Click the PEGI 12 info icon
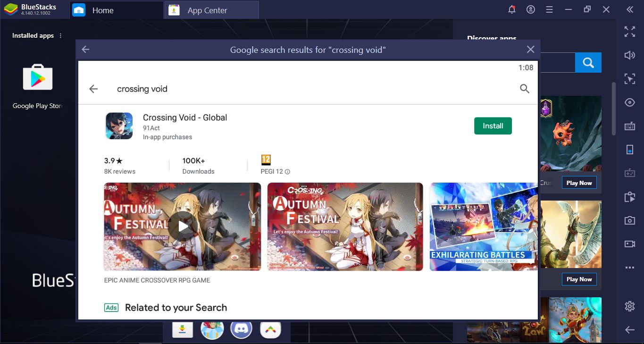644x344 pixels. [x=287, y=172]
